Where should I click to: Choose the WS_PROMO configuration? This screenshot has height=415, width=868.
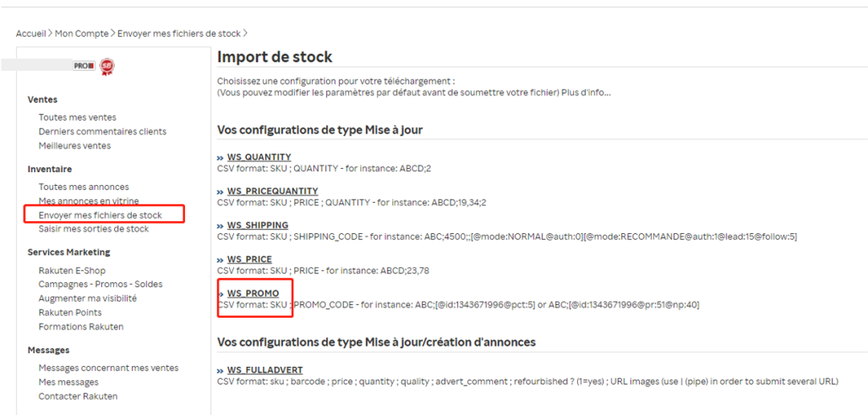(x=253, y=293)
